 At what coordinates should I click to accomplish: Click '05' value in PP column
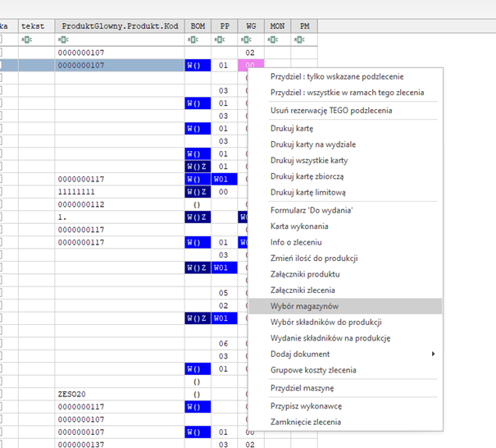tap(225, 293)
